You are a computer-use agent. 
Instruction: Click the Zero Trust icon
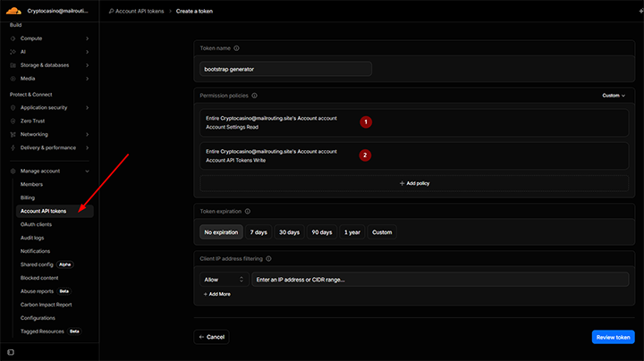click(x=13, y=121)
